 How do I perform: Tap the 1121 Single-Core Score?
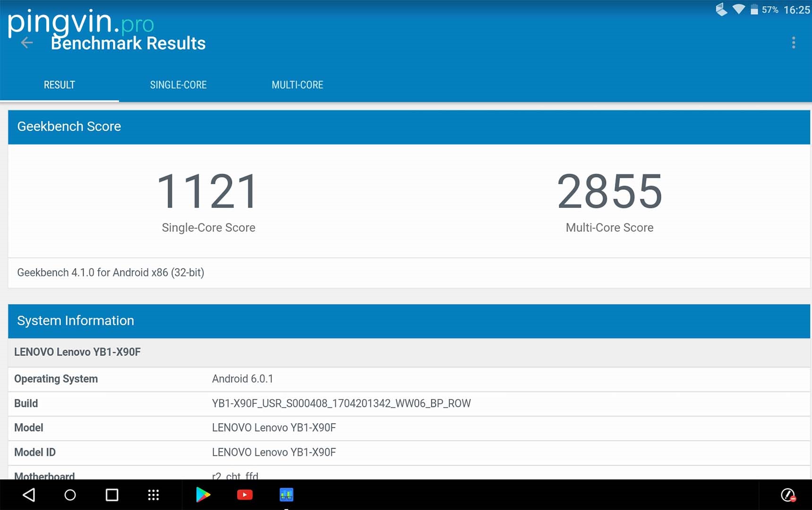click(x=208, y=191)
